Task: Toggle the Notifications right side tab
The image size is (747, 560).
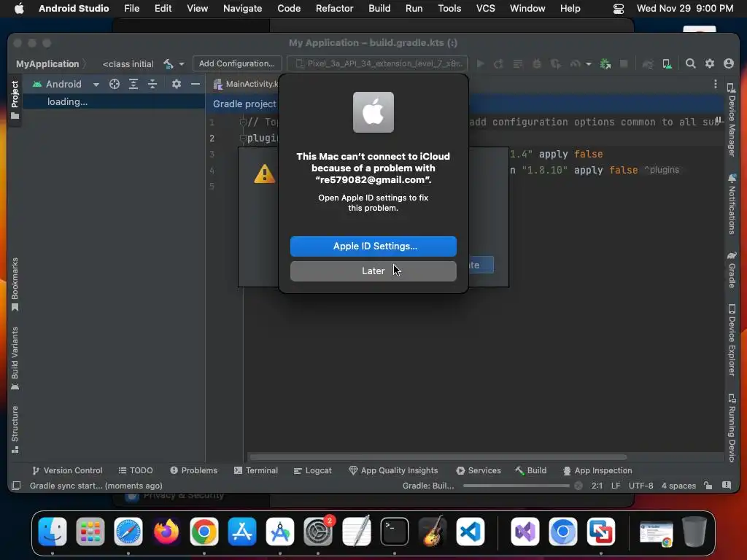Action: click(x=732, y=204)
